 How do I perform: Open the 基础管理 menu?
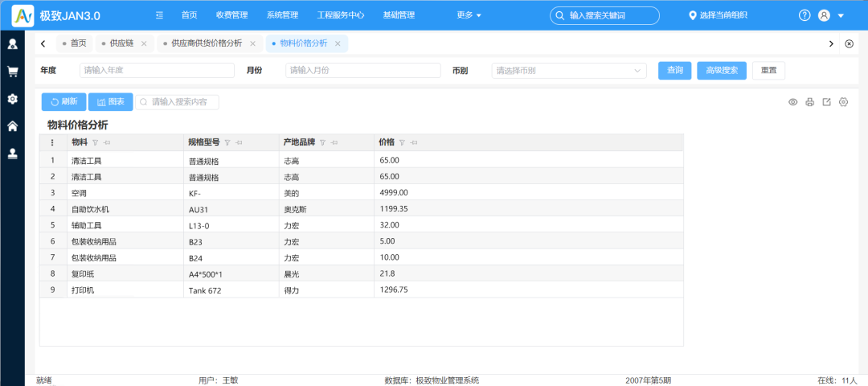pos(399,15)
